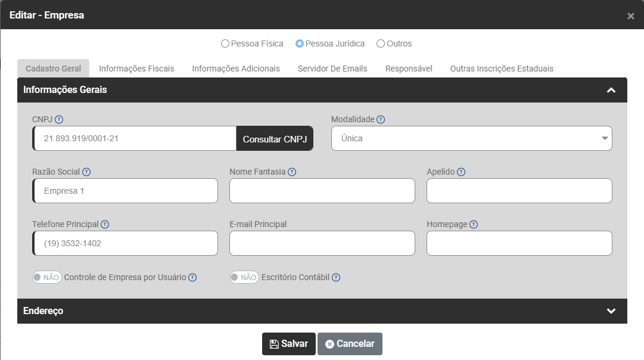Click the E-mail Principal input field

click(322, 243)
